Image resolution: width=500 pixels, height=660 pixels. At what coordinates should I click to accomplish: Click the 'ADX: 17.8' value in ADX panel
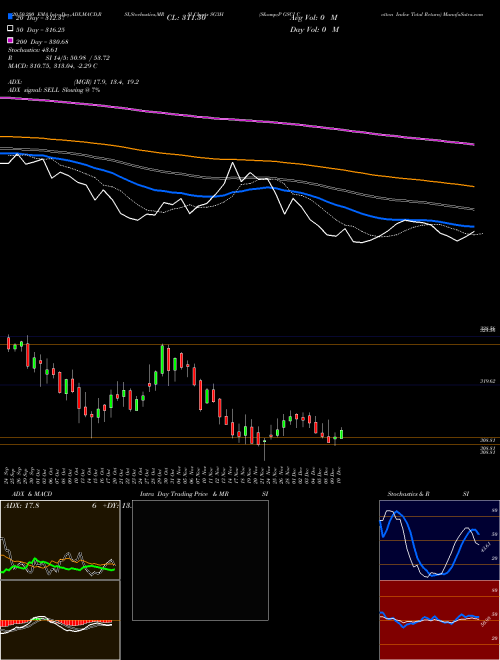(21, 506)
